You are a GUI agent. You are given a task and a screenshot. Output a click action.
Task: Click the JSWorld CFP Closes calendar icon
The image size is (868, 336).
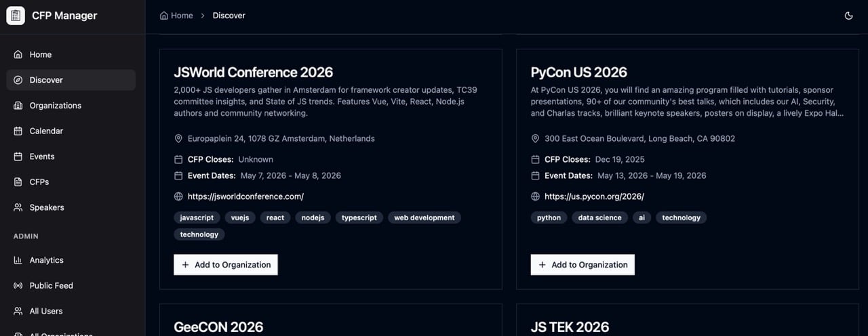point(178,159)
